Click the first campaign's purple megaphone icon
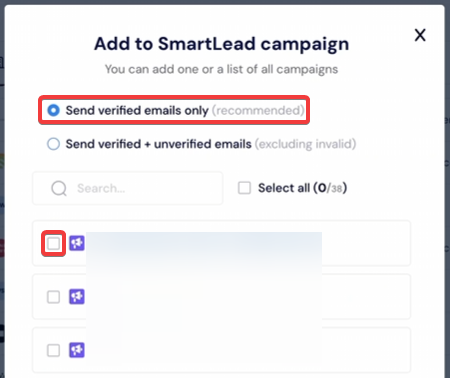 (77, 243)
